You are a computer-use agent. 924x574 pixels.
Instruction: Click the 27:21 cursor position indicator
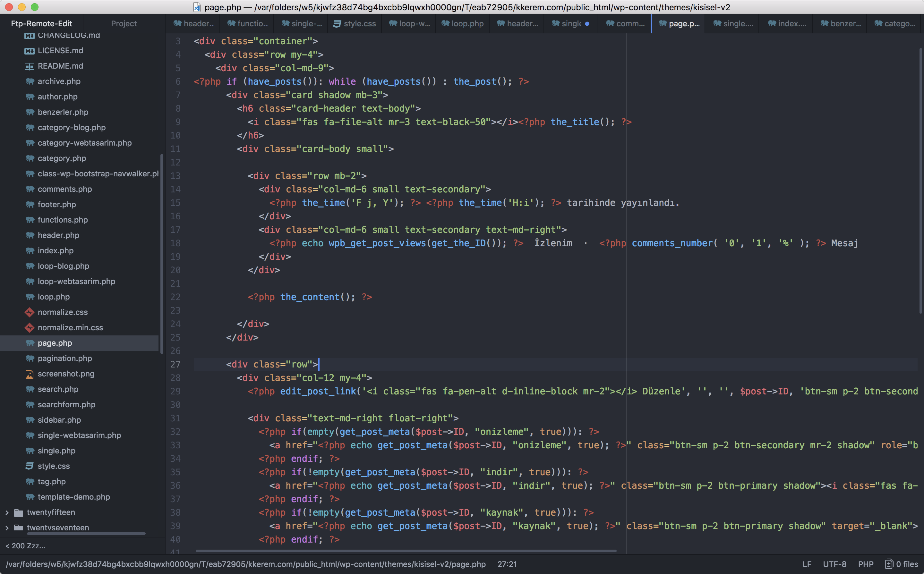(507, 564)
